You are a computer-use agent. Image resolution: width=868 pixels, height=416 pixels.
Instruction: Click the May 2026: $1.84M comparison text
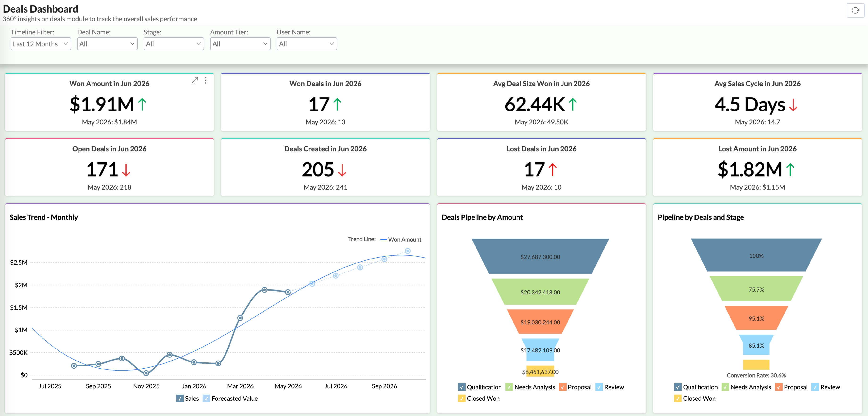tap(109, 122)
